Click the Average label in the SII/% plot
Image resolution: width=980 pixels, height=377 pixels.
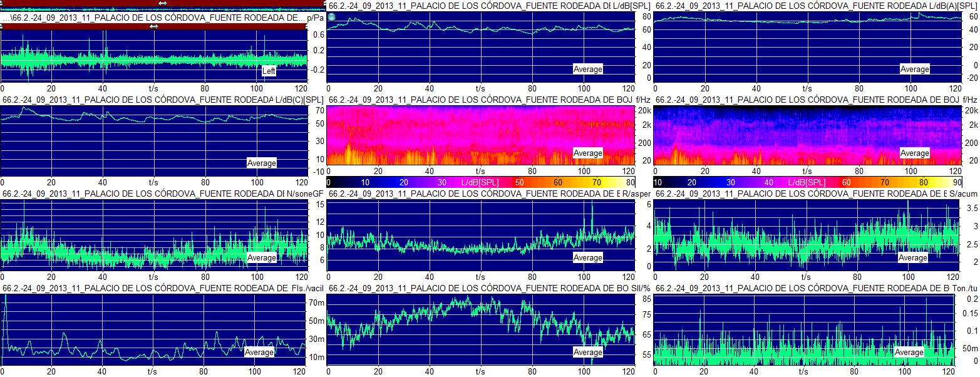(x=587, y=353)
